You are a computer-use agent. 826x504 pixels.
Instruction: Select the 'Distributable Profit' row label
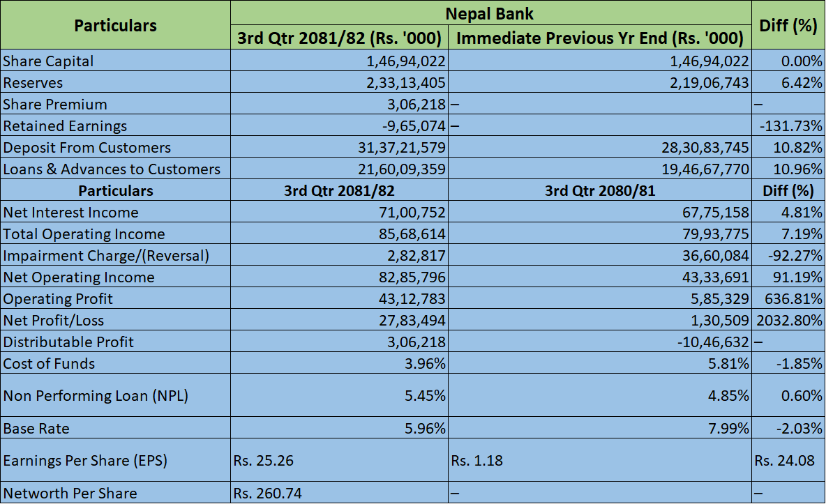coord(68,342)
